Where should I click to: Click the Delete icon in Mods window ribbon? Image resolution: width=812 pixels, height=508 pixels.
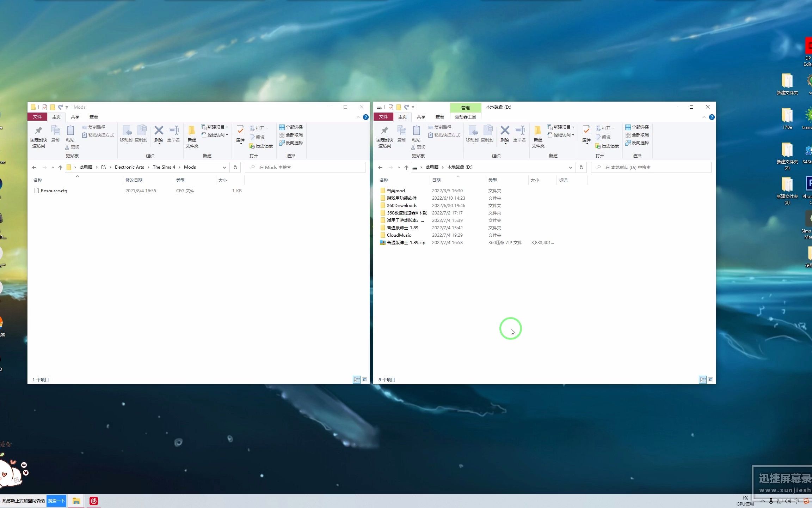click(159, 131)
